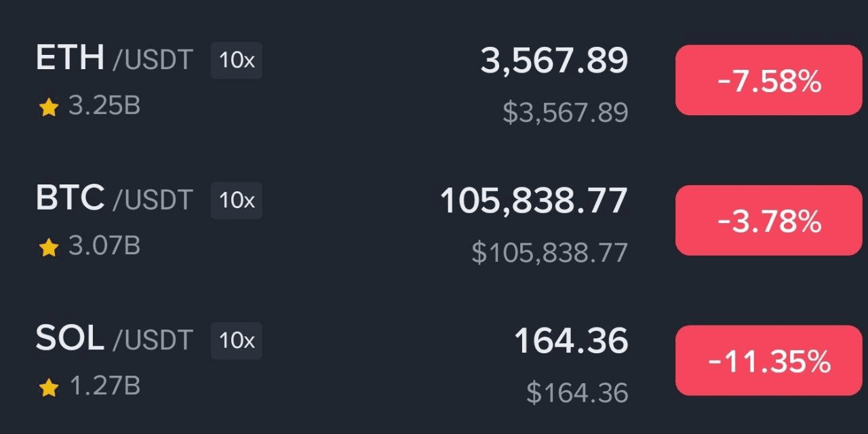Open the BTC/USDT trading pair
The height and width of the screenshot is (434, 868).
[x=114, y=199]
